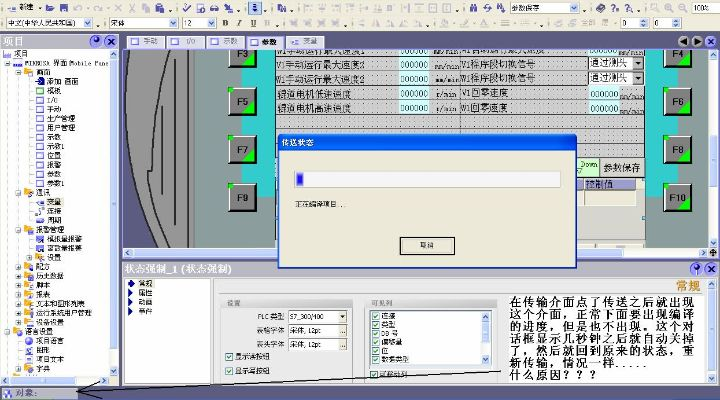The image size is (720, 400).
Task: Click the F10 function key button
Action: click(x=676, y=198)
